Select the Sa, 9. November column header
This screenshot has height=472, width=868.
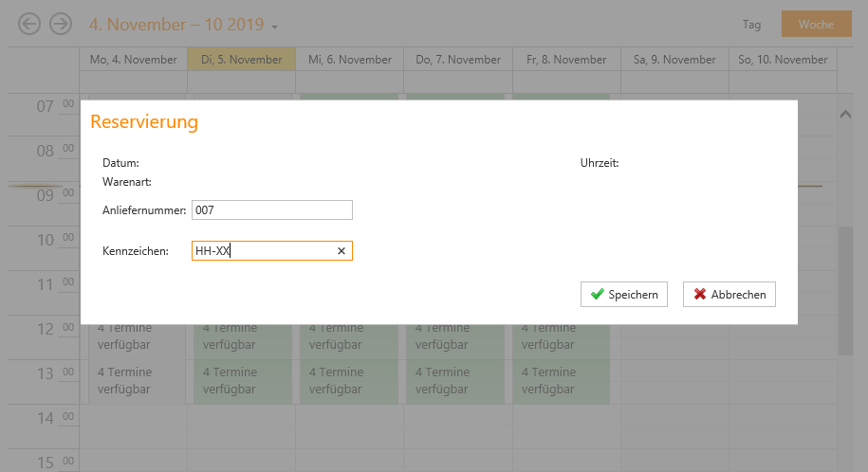(x=674, y=59)
